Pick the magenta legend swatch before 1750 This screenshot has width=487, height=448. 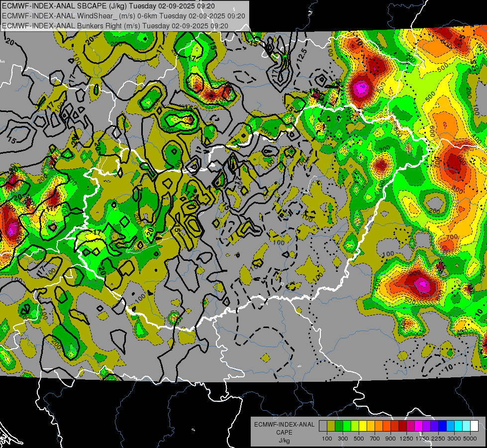[419, 426]
